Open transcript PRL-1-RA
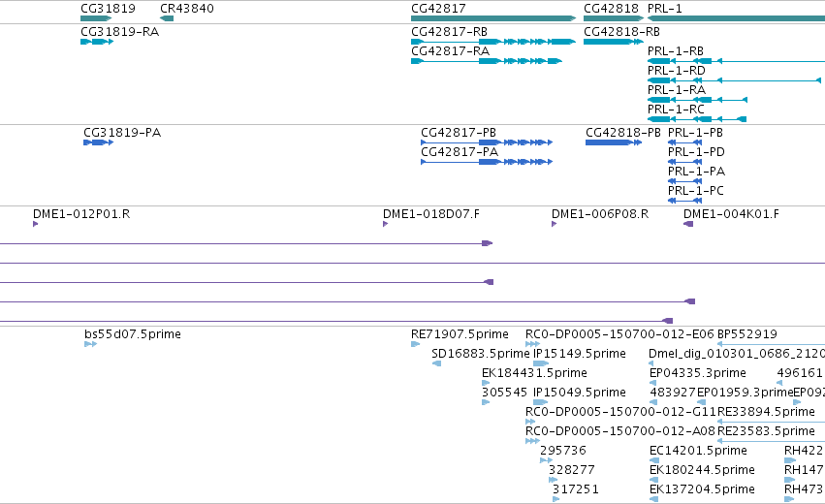 [697, 100]
